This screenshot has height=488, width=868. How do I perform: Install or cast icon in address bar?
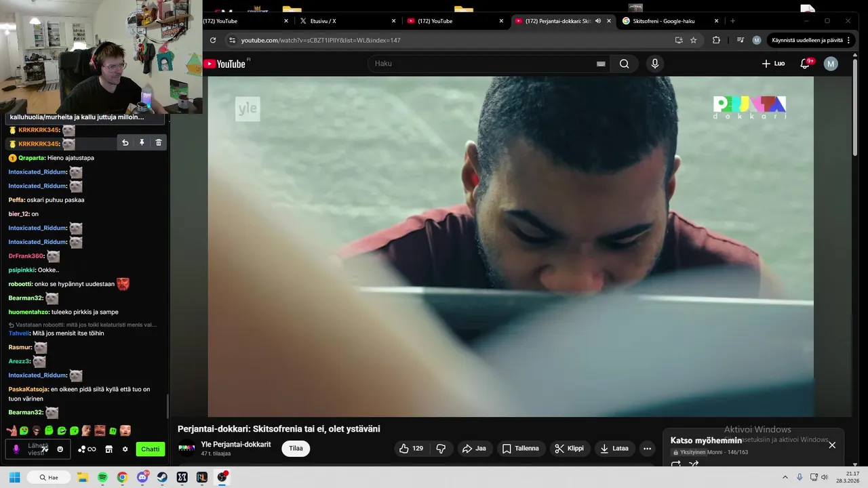point(679,41)
